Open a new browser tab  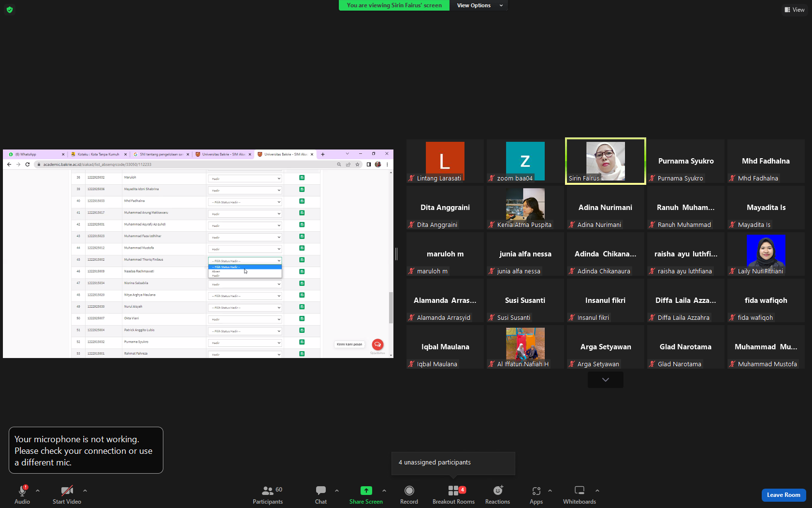[323, 154]
